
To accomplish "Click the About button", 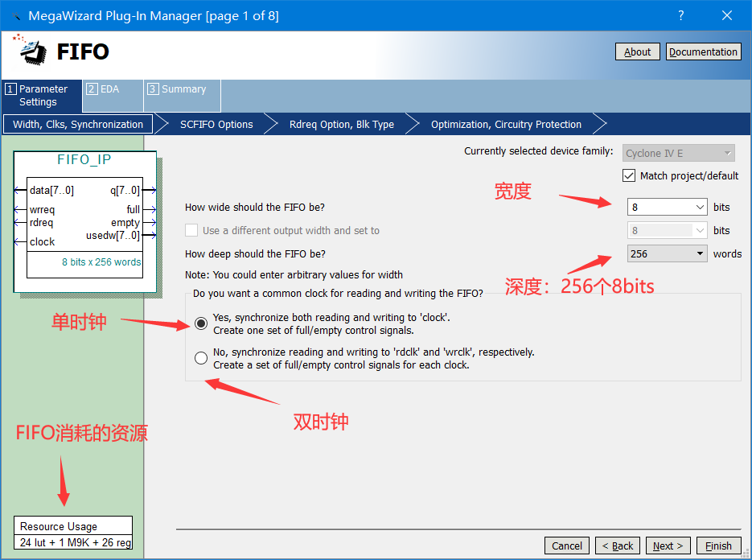I will click(x=637, y=51).
